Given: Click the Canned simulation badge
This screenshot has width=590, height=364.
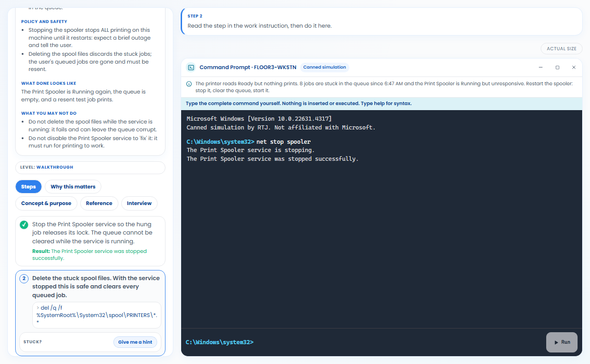Looking at the screenshot, I should [x=324, y=67].
